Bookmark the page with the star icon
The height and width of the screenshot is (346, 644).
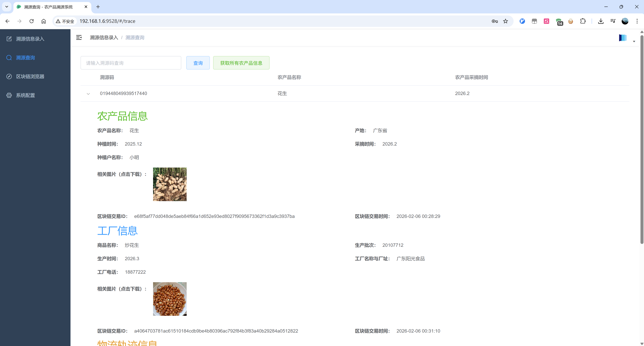(506, 21)
